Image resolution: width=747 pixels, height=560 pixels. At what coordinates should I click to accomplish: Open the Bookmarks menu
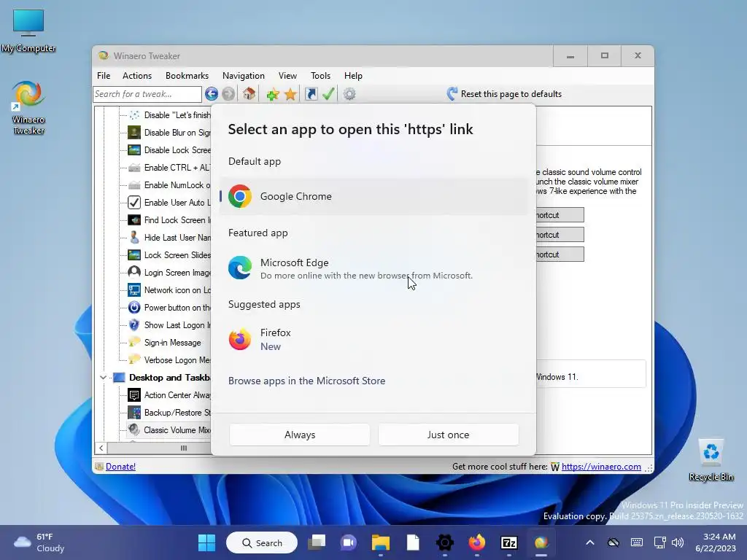pyautogui.click(x=187, y=76)
